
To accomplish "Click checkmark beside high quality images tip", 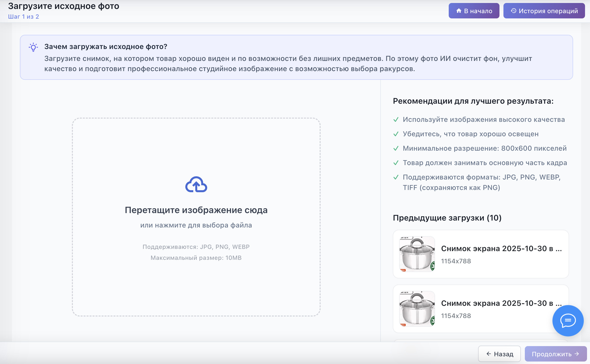I will point(396,120).
